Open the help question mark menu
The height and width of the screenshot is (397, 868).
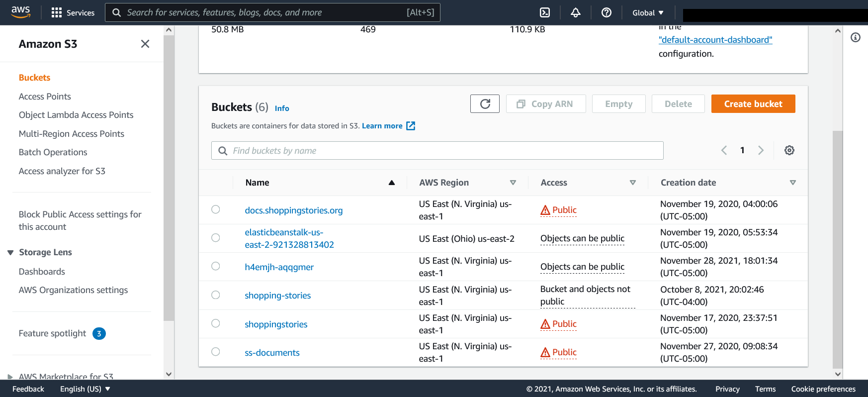[607, 12]
